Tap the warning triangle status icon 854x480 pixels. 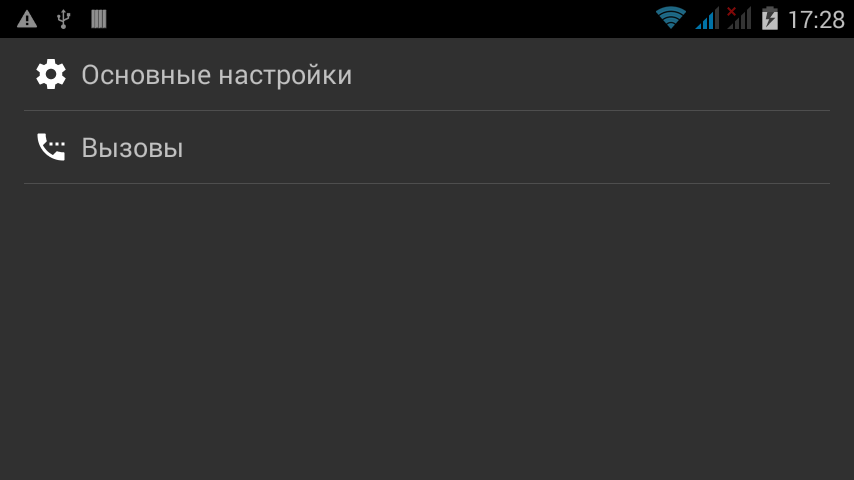pyautogui.click(x=27, y=19)
